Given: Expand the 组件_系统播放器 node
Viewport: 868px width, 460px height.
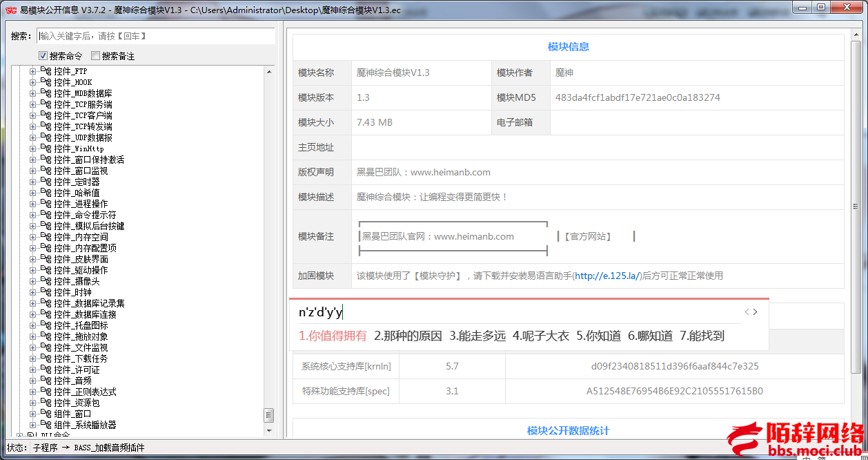Looking at the screenshot, I should click(x=32, y=425).
